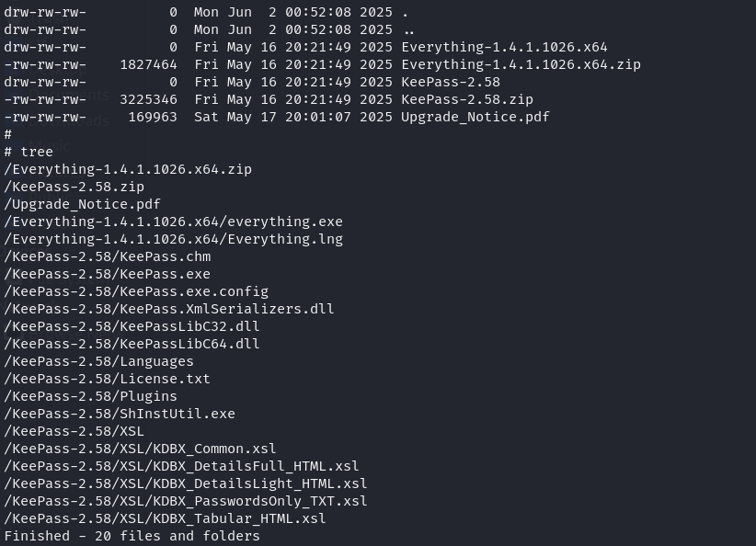Image resolution: width=756 pixels, height=546 pixels.
Task: Select /Everything-1.4.1.1026.x64/everything.exe path
Action: 173,222
